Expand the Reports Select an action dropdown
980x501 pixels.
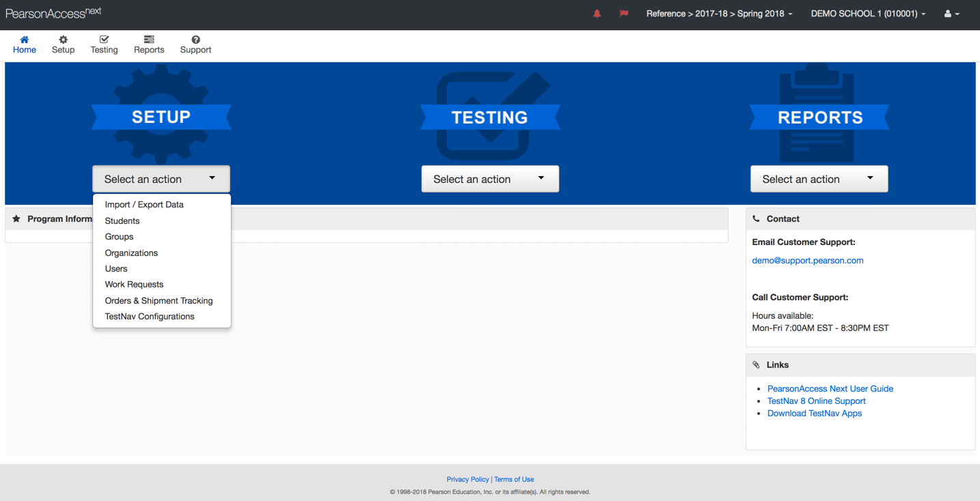819,179
